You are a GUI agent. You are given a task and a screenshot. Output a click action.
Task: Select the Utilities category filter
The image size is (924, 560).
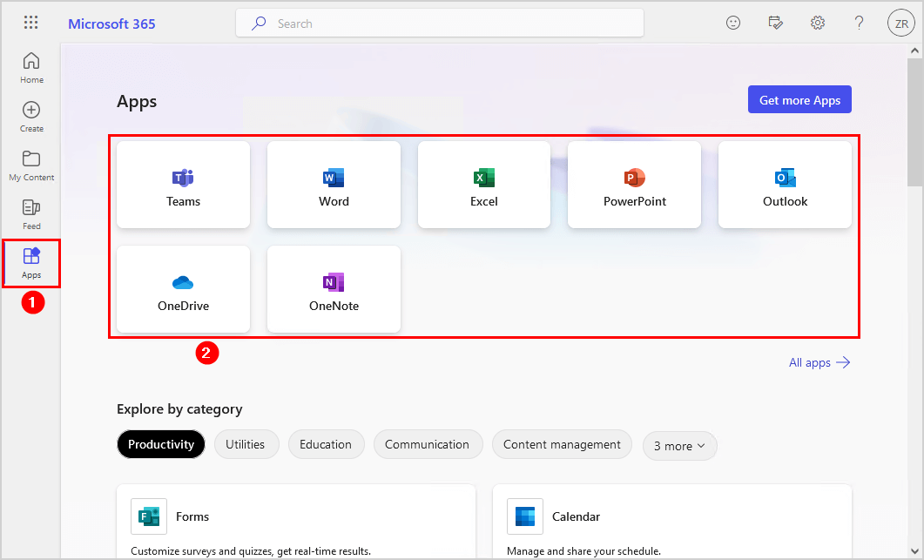pyautogui.click(x=246, y=444)
